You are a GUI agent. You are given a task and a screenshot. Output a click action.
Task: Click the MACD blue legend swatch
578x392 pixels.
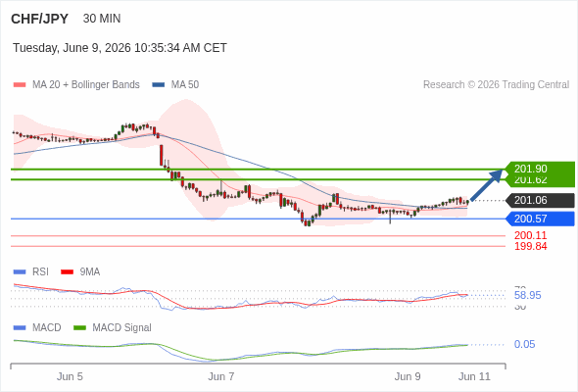coord(20,328)
